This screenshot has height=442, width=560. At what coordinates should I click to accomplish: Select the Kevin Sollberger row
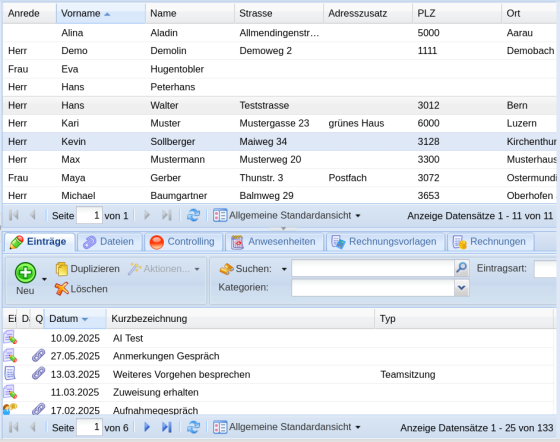coord(280,141)
